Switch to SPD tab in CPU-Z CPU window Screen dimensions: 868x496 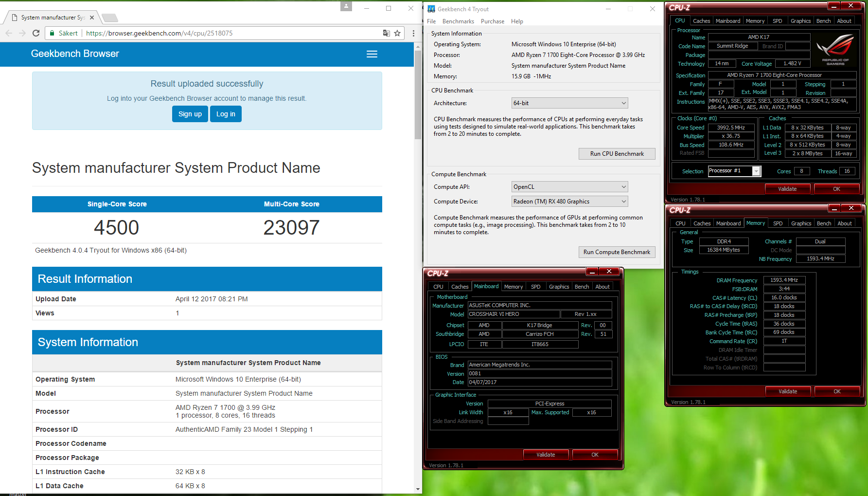click(778, 21)
